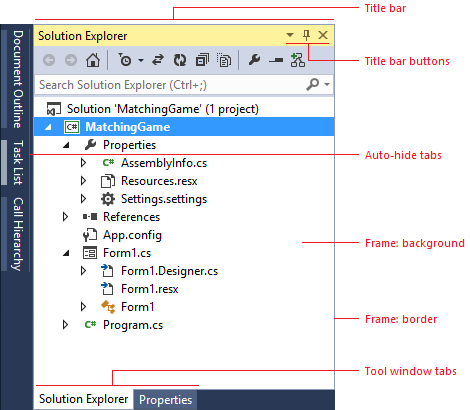
Task: Click the magnifier search icon
Action: pos(313,84)
